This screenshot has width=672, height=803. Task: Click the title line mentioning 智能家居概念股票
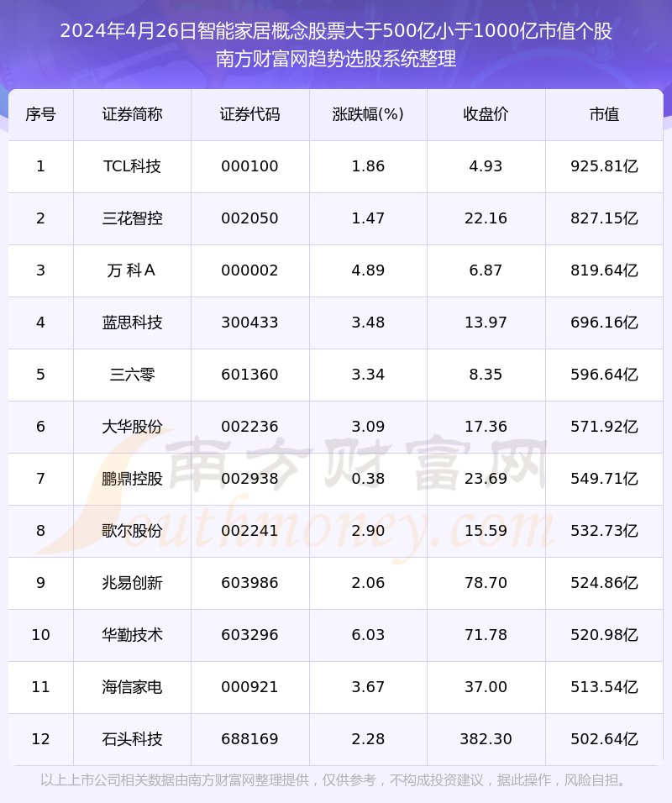click(336, 32)
